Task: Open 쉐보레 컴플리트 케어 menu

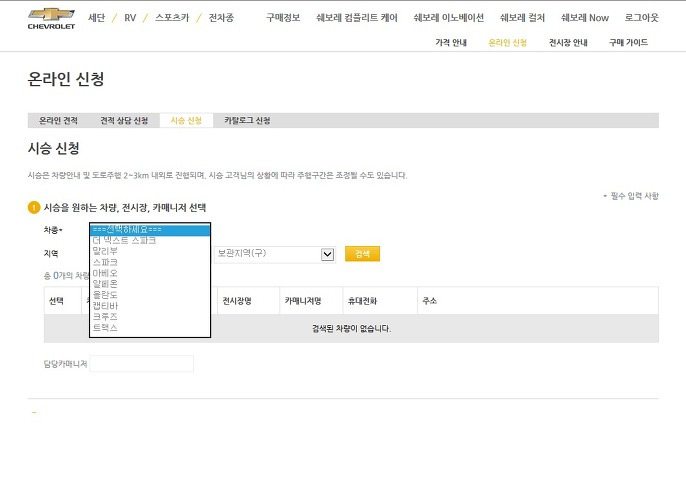Action: click(x=357, y=18)
